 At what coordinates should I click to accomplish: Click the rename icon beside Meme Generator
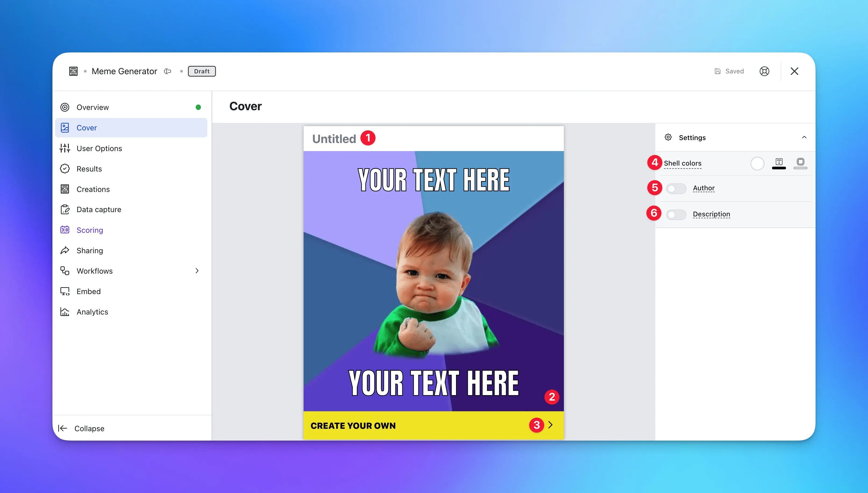click(168, 71)
